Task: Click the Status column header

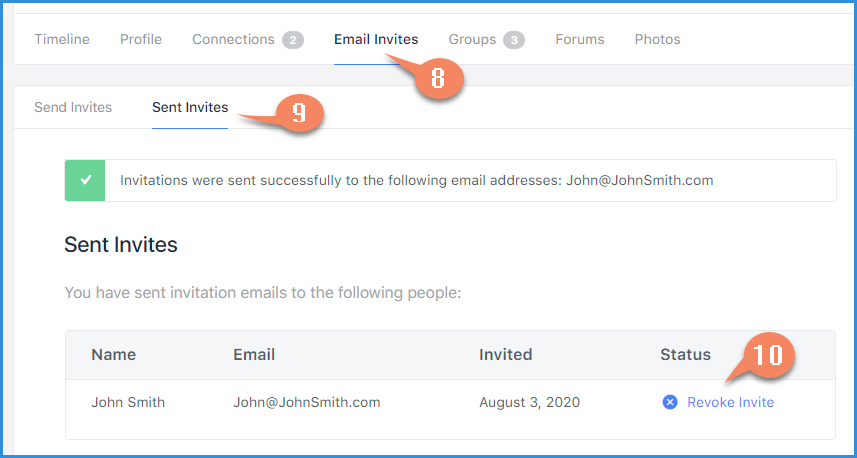Action: 685,355
